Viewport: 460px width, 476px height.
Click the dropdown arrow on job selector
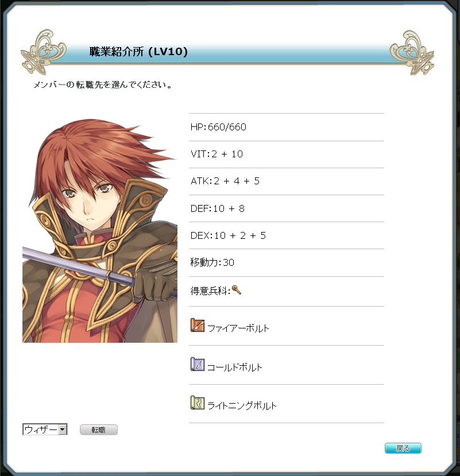(x=63, y=429)
